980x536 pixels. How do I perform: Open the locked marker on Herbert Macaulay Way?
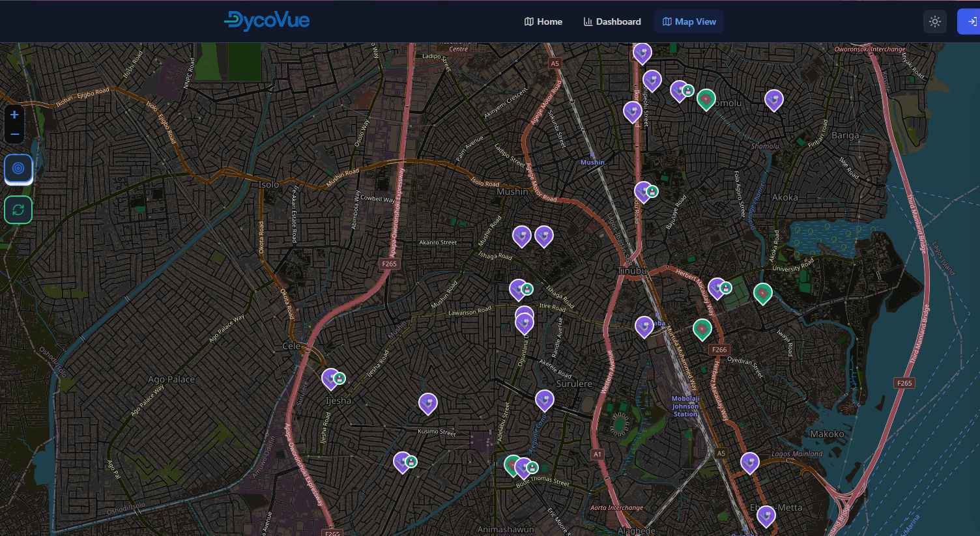pos(718,288)
